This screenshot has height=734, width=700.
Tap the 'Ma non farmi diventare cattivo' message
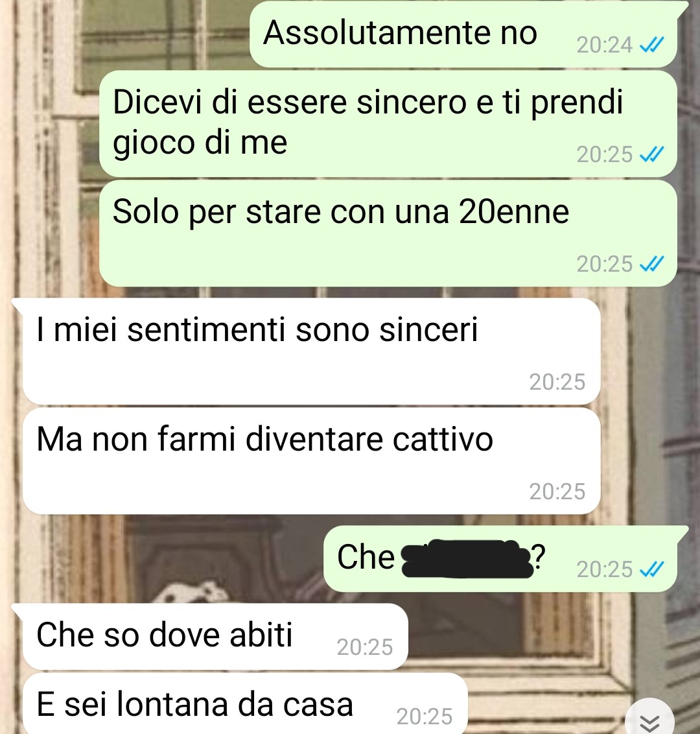coord(312,460)
